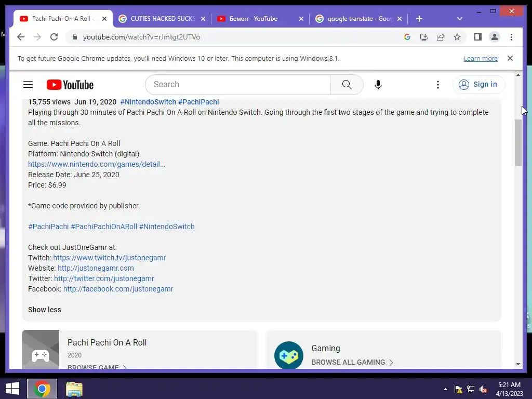
Task: Open the nintendo.com games detail link
Action: tap(97, 164)
